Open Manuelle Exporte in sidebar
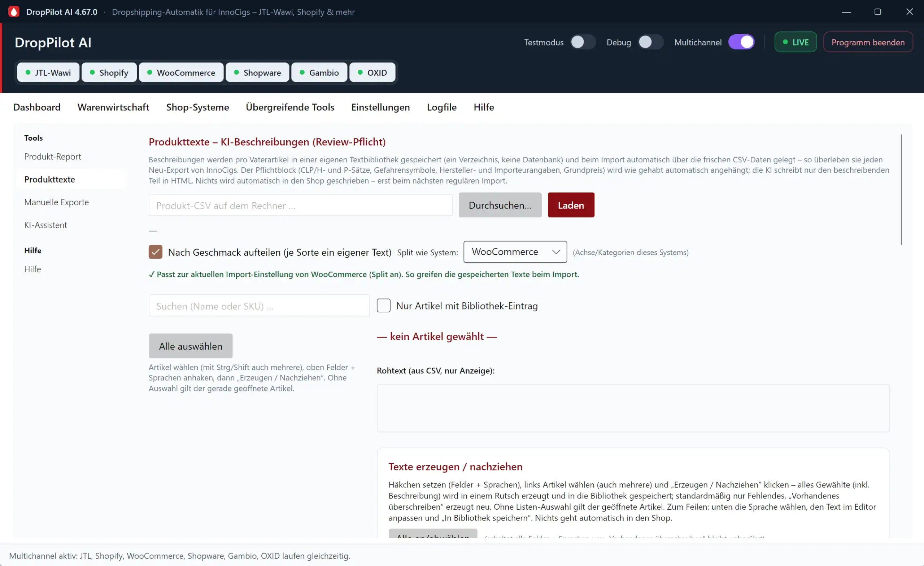The image size is (924, 566). coord(71,202)
